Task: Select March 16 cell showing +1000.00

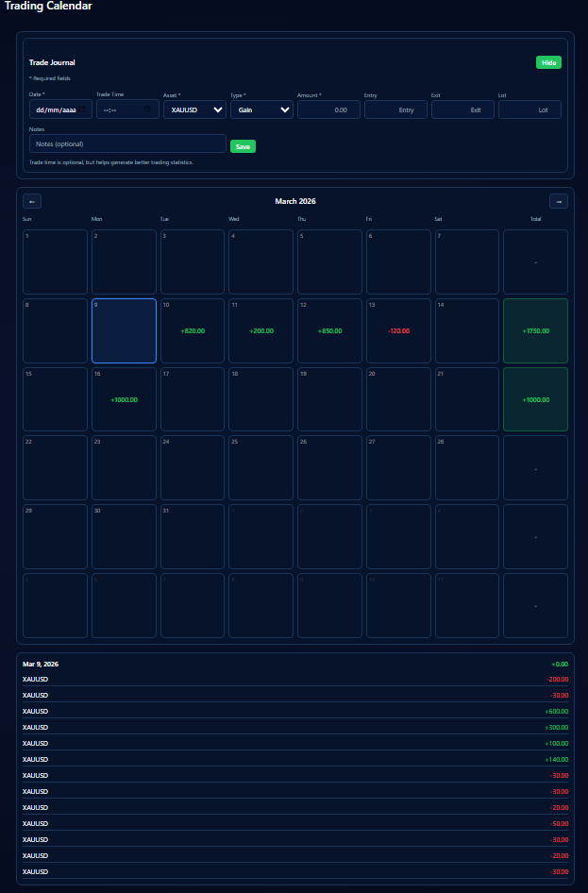Action: coord(124,399)
